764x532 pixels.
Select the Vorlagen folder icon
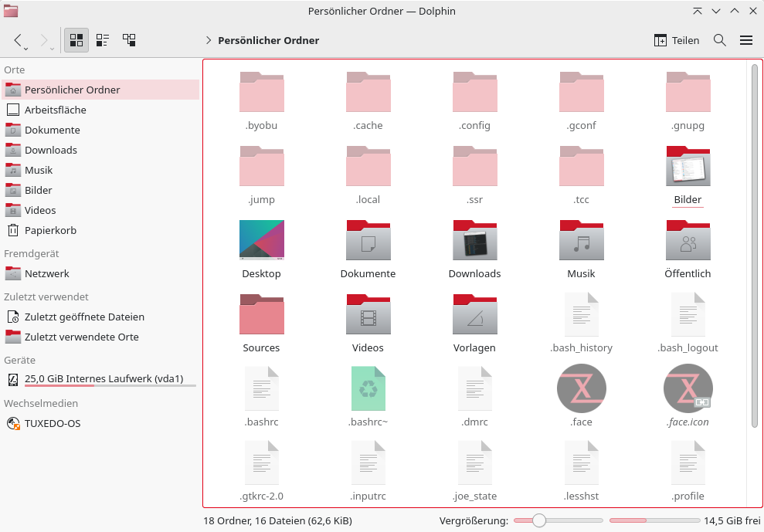click(x=475, y=314)
